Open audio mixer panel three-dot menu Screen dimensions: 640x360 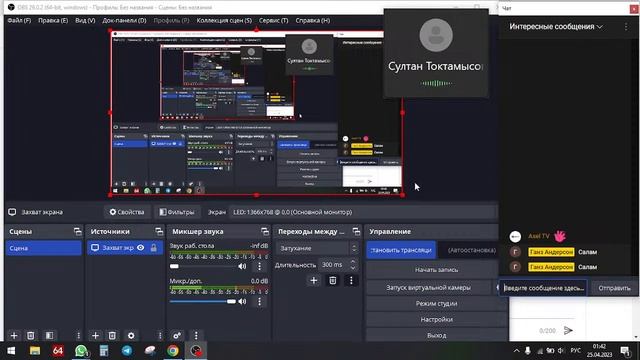[196, 336]
